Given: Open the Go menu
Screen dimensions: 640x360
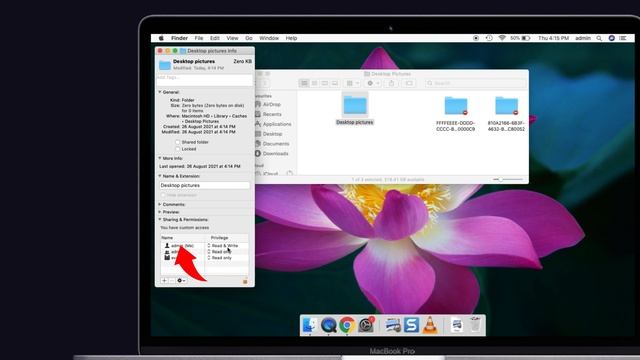Looking at the screenshot, I should coord(249,38).
